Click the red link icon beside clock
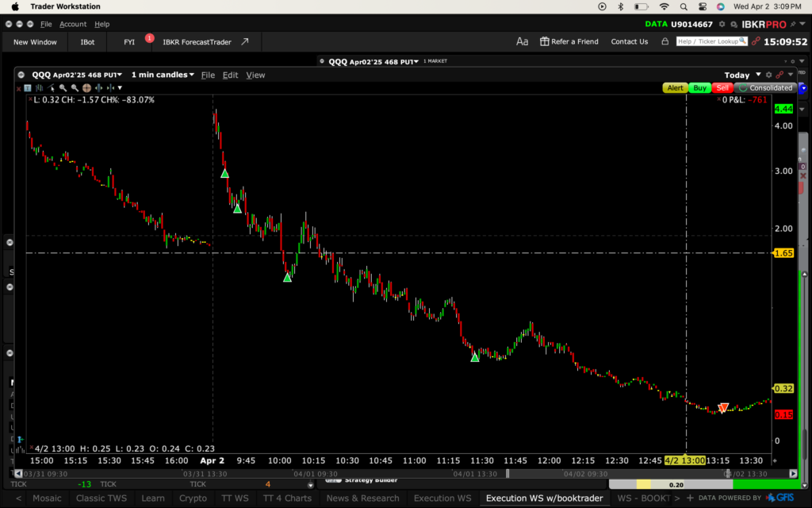This screenshot has width=812, height=508. pyautogui.click(x=756, y=41)
